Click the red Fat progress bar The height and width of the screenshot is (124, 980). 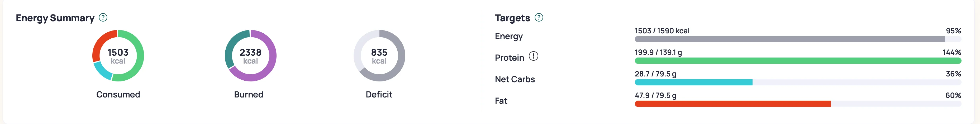pos(733,104)
